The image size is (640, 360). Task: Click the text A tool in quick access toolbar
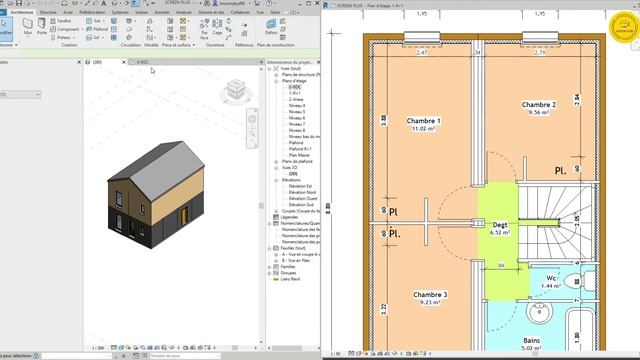coord(104,3)
